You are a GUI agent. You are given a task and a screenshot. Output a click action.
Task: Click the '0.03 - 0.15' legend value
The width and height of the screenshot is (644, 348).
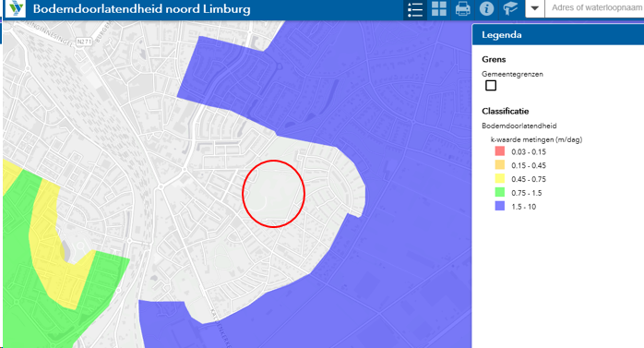(529, 152)
